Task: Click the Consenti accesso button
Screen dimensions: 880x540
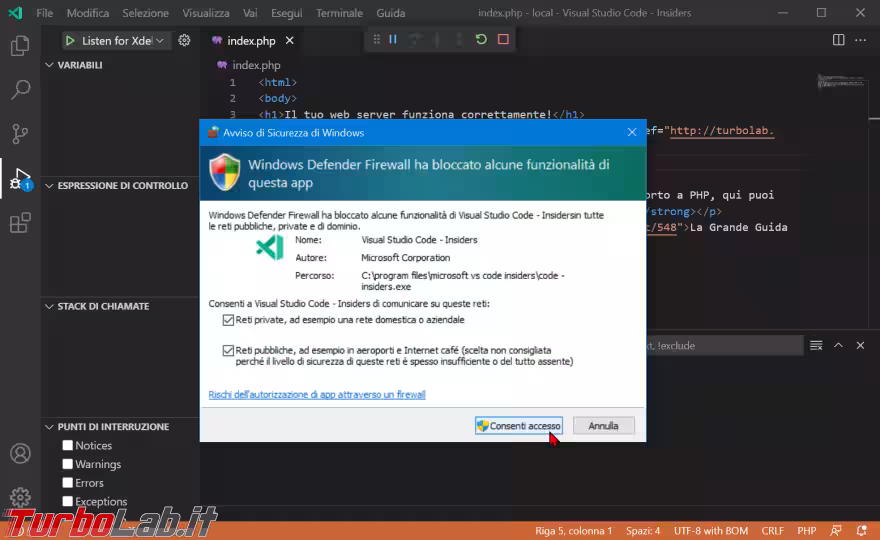Action: pyautogui.click(x=519, y=426)
